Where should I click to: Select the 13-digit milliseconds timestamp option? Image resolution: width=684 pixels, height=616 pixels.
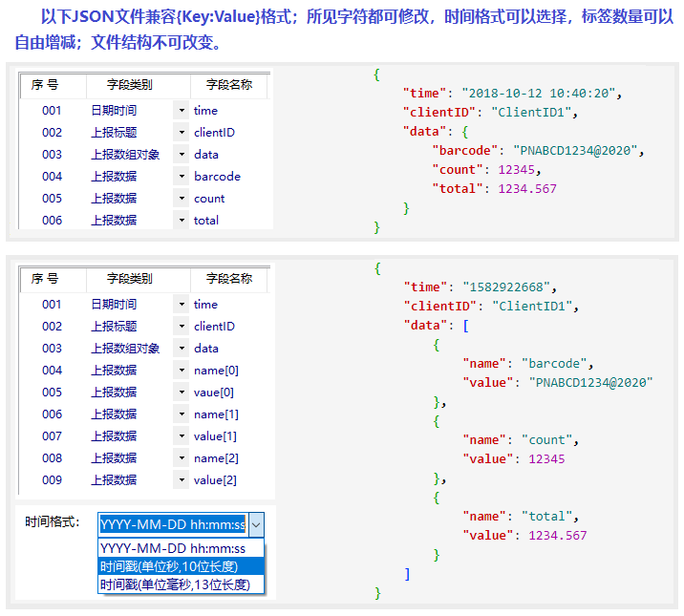click(x=175, y=584)
